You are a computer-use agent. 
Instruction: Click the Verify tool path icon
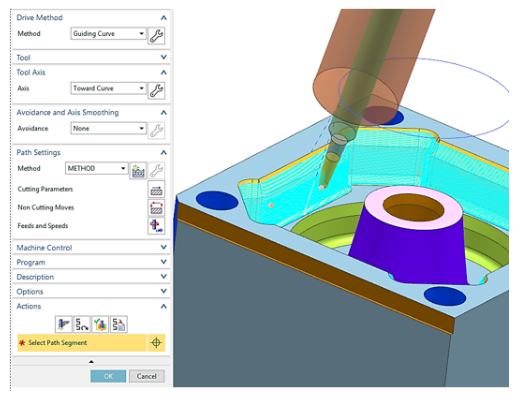pos(100,324)
